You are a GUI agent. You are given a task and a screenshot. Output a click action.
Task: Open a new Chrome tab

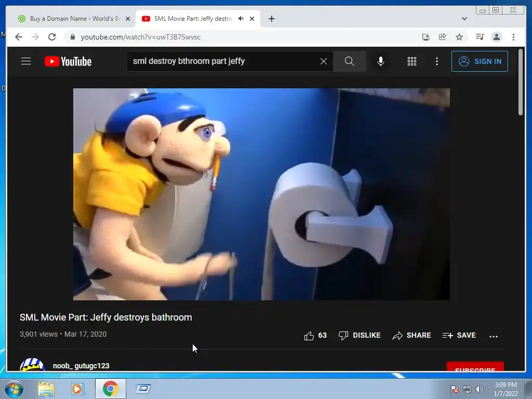(x=271, y=19)
